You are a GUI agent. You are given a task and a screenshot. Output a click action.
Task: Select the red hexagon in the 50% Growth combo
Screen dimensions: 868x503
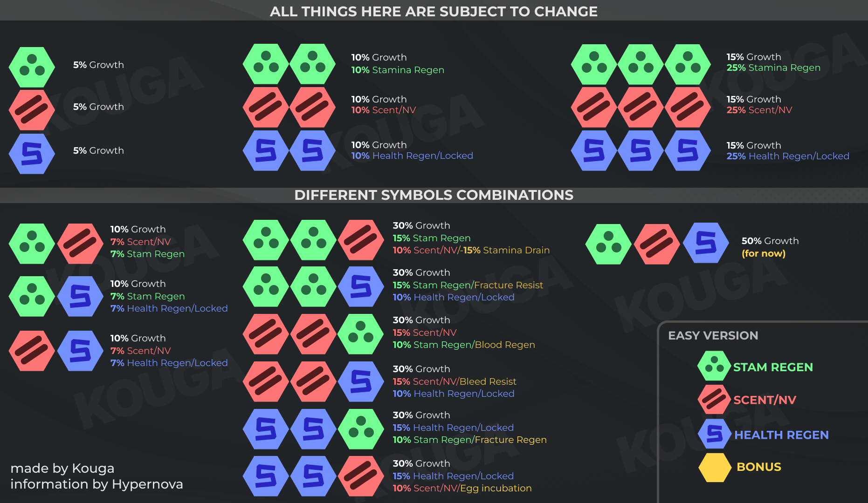click(657, 244)
